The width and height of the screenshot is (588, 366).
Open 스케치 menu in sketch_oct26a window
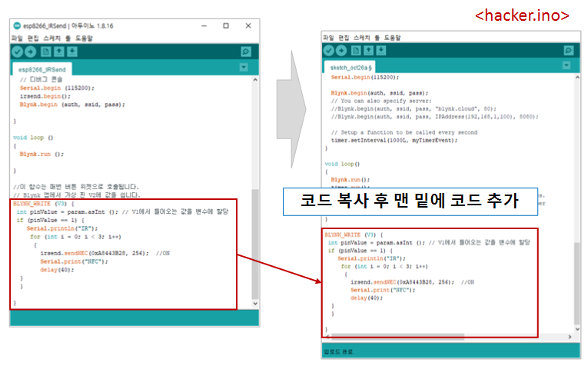362,38
